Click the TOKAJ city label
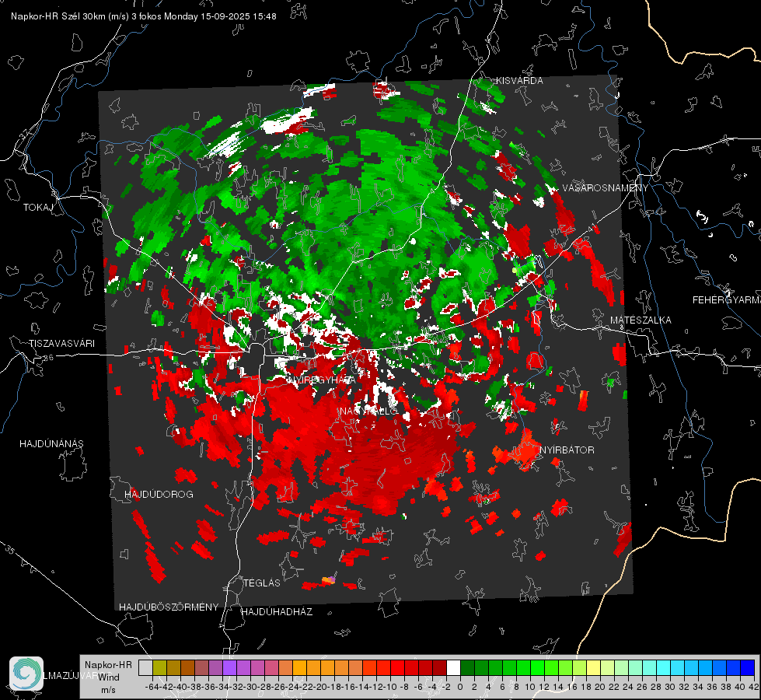This screenshot has width=761, height=700. 38,208
